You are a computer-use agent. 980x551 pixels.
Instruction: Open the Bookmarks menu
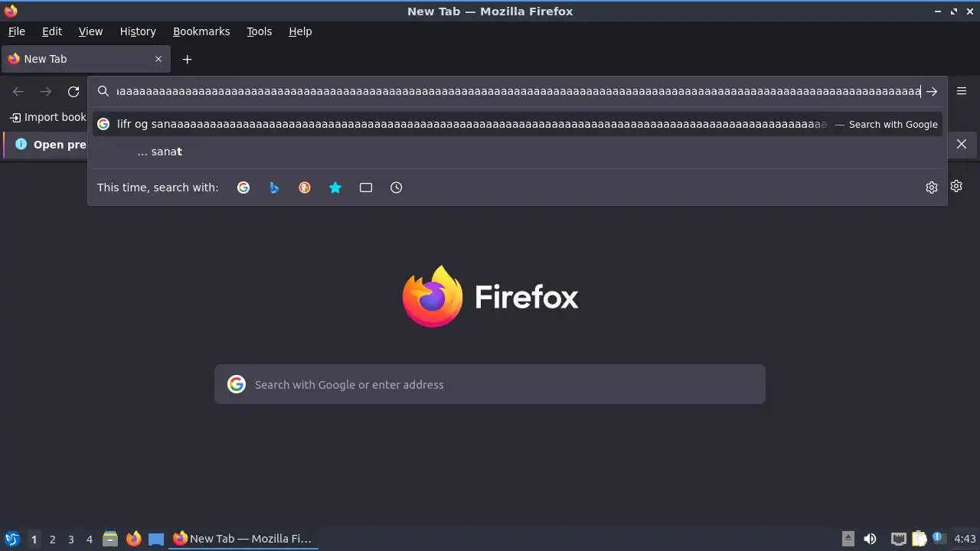(201, 31)
